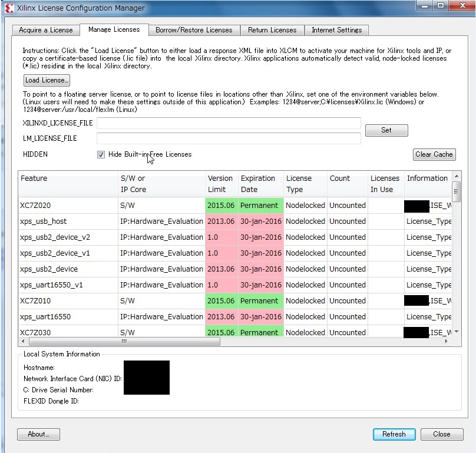Click the Set button
The height and width of the screenshot is (453, 476).
pos(386,130)
